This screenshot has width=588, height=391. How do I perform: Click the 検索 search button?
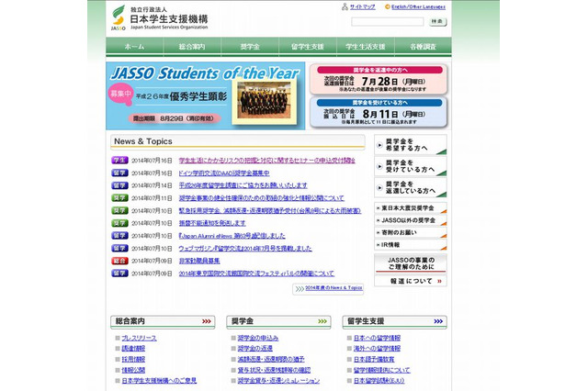tap(437, 22)
